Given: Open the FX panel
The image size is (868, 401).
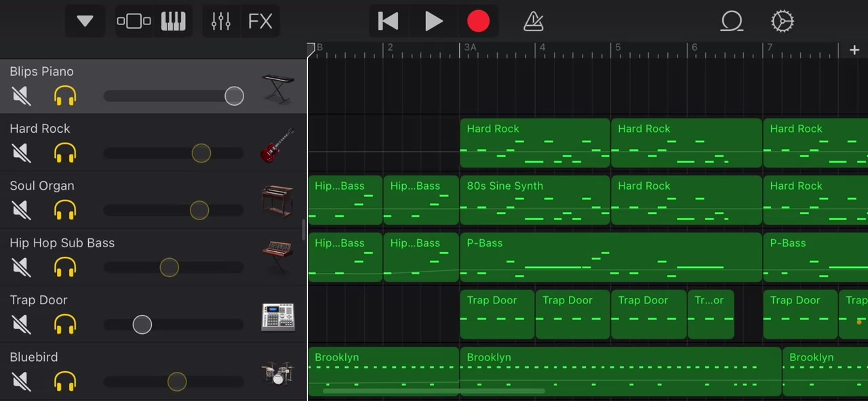Looking at the screenshot, I should (260, 21).
